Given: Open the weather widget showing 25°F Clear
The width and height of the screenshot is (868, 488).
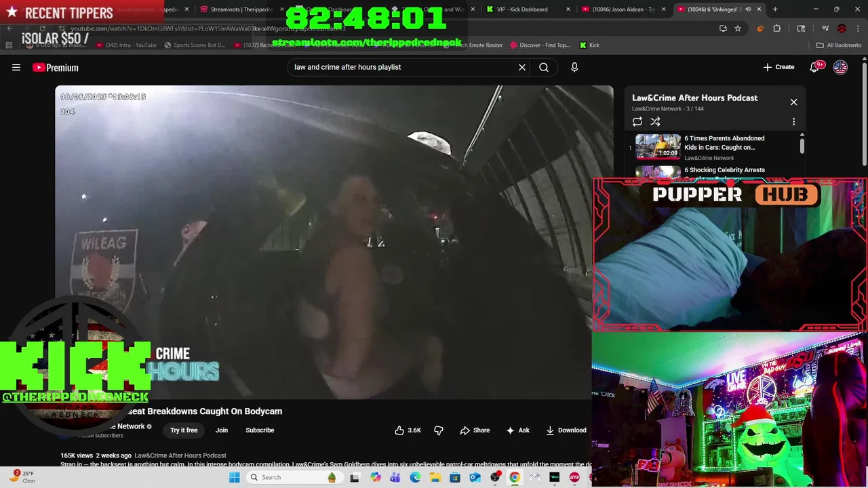Looking at the screenshot, I should click(x=22, y=477).
